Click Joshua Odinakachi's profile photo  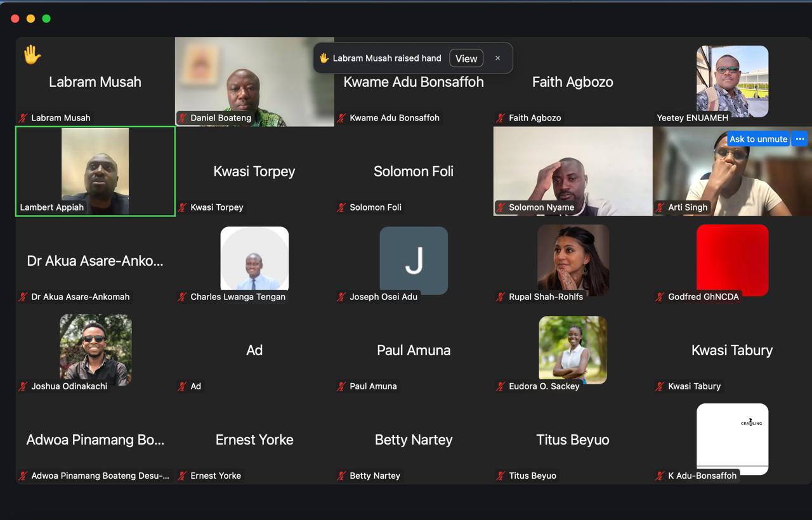pos(96,349)
